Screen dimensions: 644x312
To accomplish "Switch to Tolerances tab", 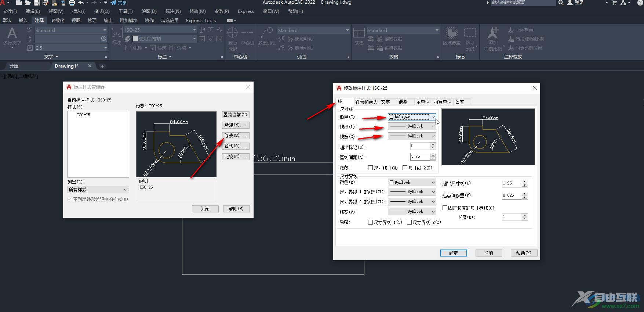I will click(x=460, y=102).
